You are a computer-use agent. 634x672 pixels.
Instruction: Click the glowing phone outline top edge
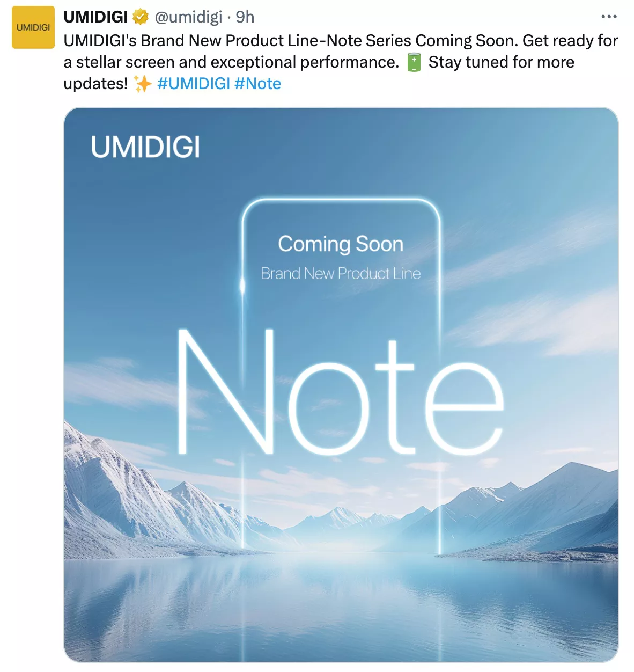[341, 201]
